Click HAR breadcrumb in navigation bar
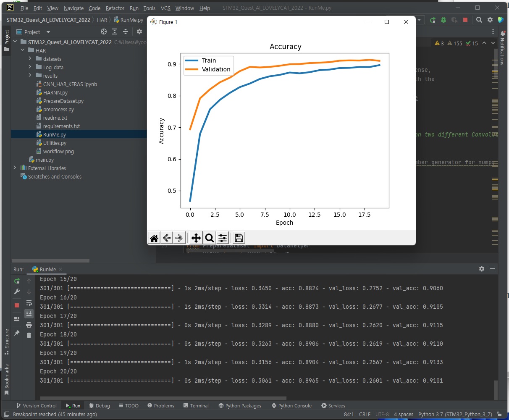509x420 pixels. click(102, 20)
